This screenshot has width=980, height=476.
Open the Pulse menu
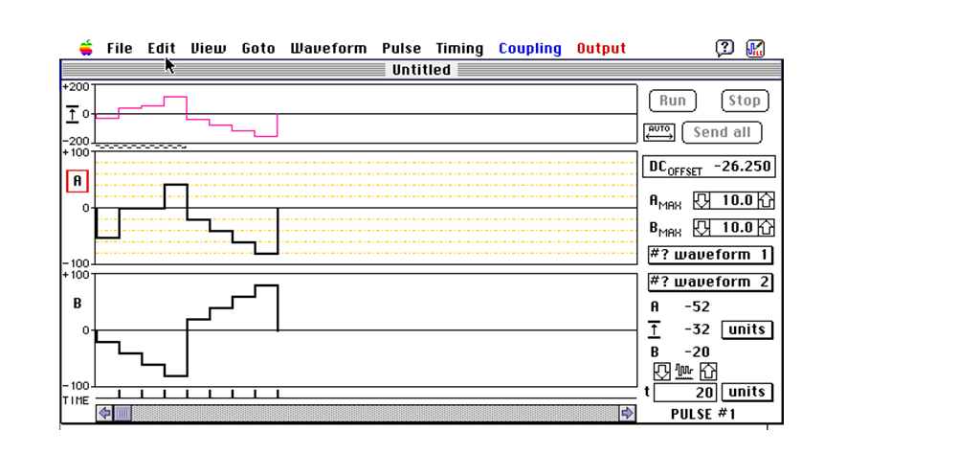pyautogui.click(x=401, y=48)
